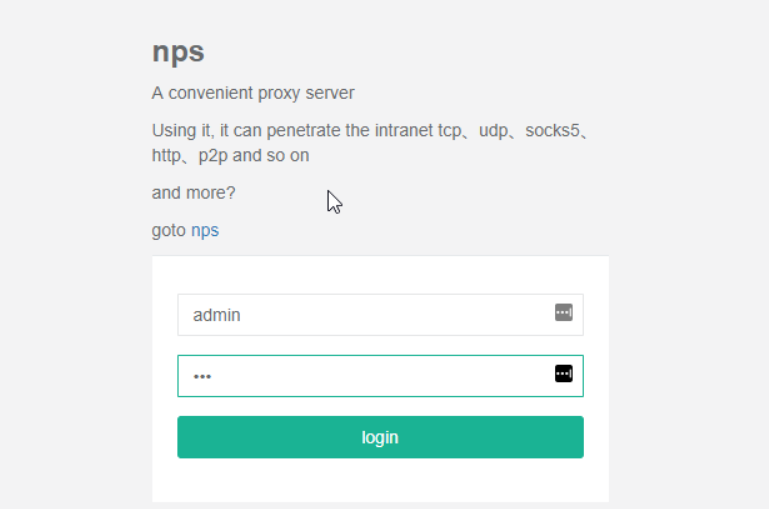Click the empty white area below the login button
This screenshot has width=769, height=509.
[x=380, y=481]
